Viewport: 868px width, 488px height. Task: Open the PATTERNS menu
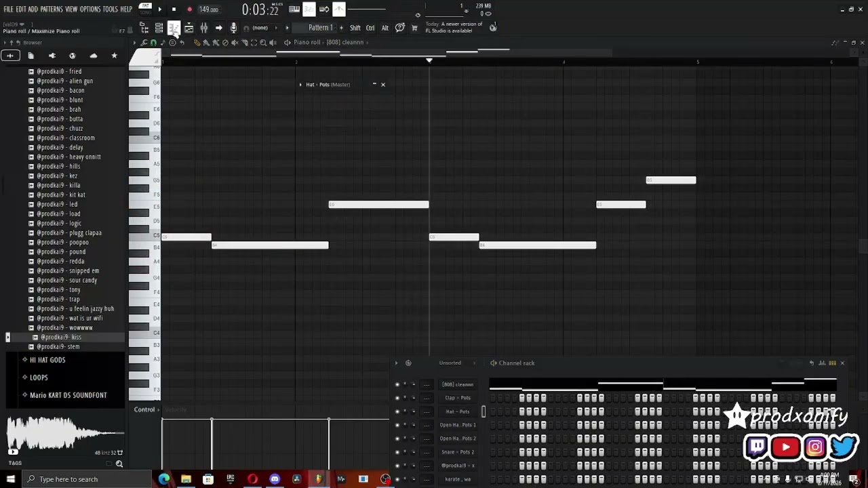[x=52, y=9]
